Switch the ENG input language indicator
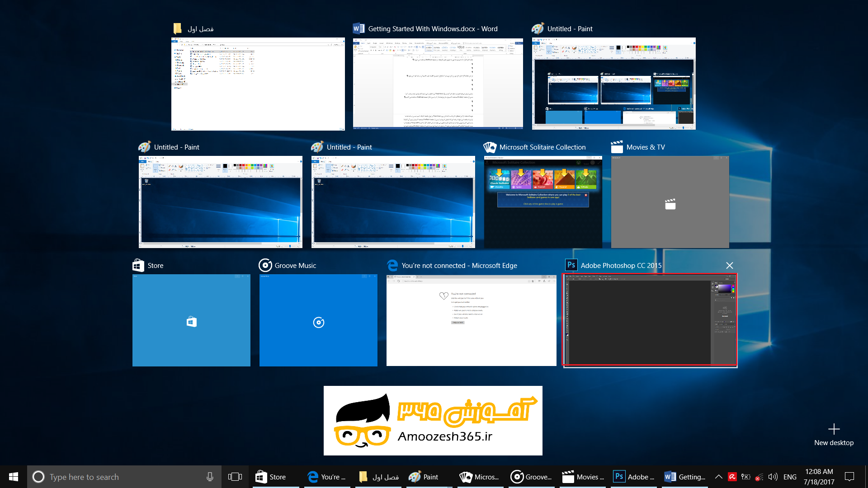The height and width of the screenshot is (488, 868). click(x=790, y=477)
